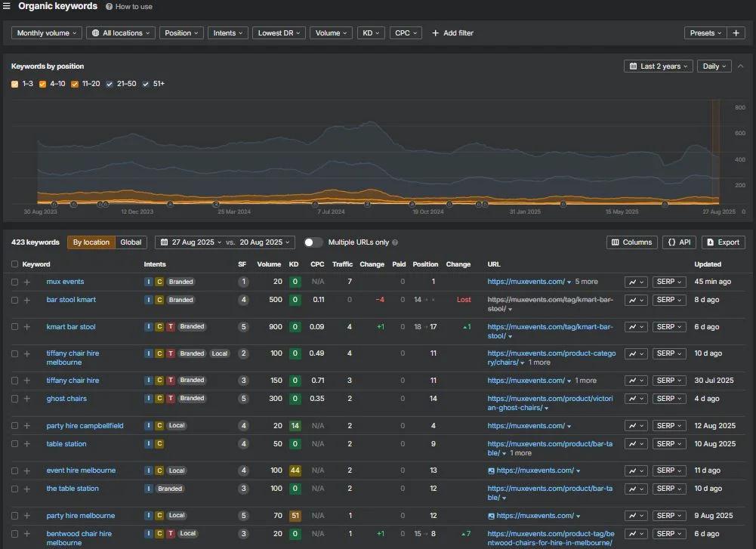Open the hamburger menu beside Organic keywords
The height and width of the screenshot is (549, 756).
(6, 6)
